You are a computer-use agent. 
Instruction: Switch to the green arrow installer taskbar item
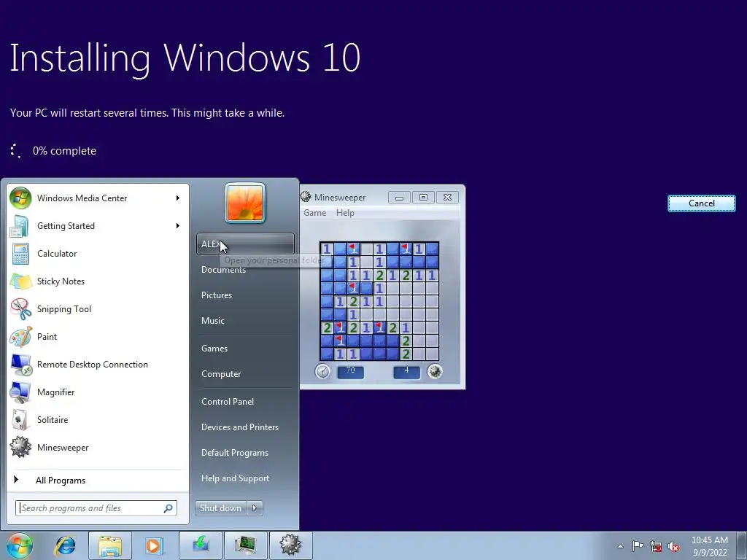pos(201,545)
